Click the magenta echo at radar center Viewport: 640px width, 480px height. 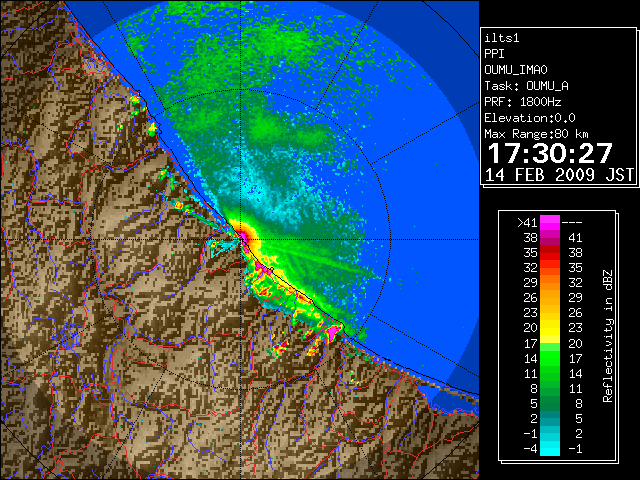click(242, 236)
